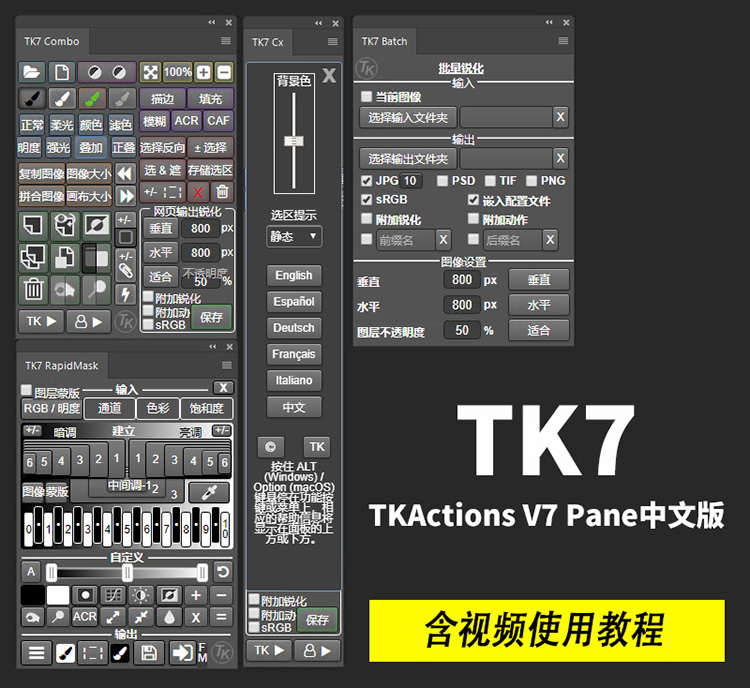Image resolution: width=750 pixels, height=688 pixels.
Task: Expand the user play button in TK7 Cx
Action: [317, 651]
